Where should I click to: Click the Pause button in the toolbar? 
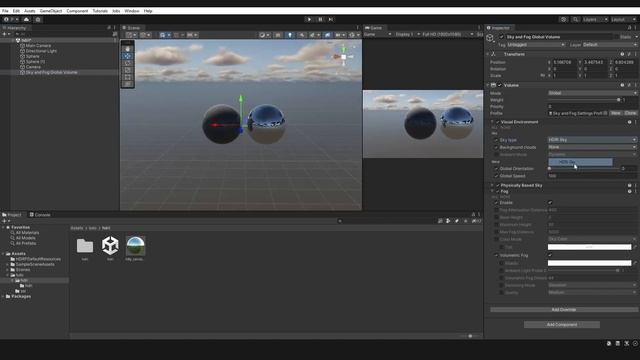(320, 19)
